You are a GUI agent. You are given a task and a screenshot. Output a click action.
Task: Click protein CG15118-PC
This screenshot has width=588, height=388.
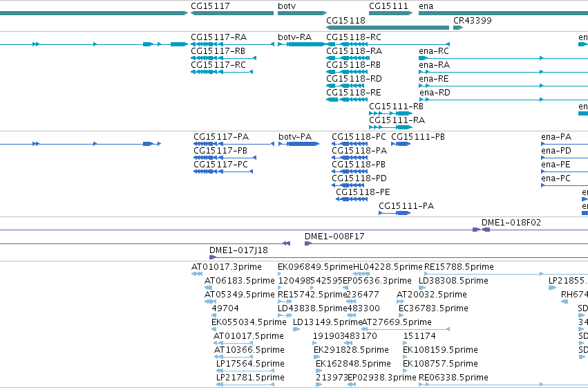coord(350,144)
